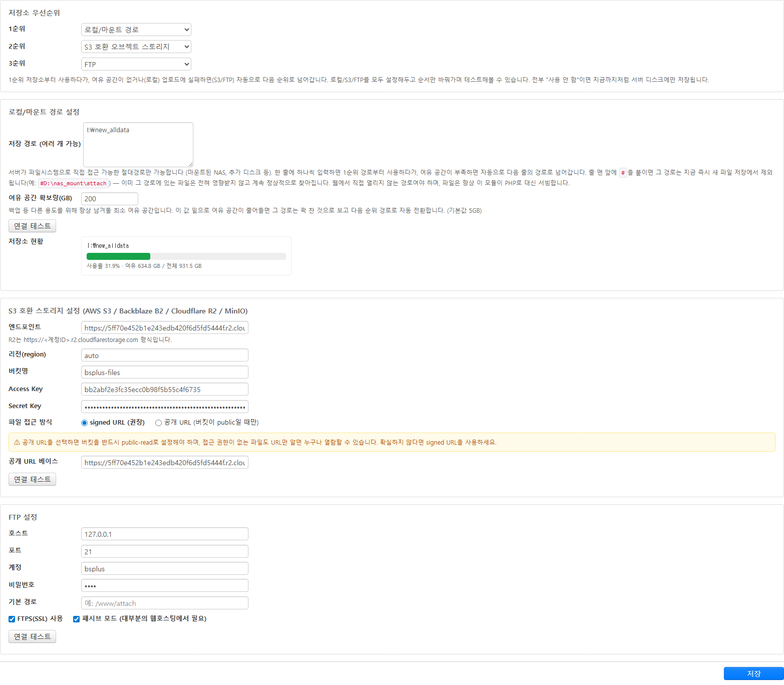This screenshot has width=784, height=685.
Task: Select signed URL (권장) radio option
Action: [x=84, y=423]
